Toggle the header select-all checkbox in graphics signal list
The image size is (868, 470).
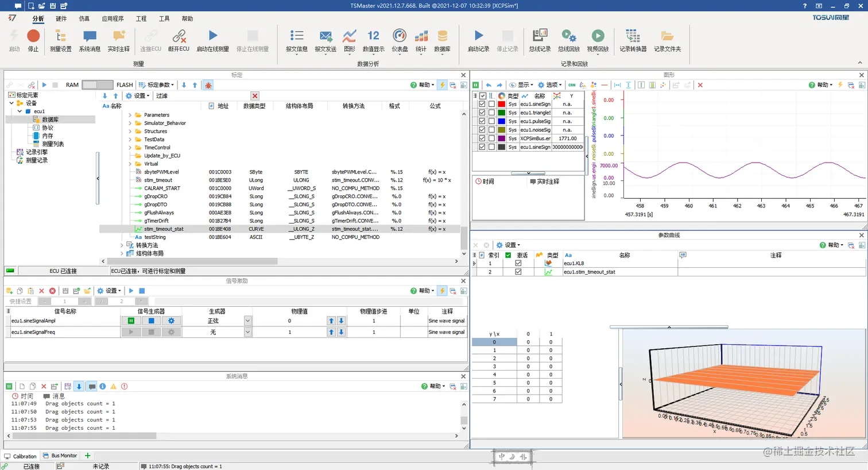[x=482, y=96]
